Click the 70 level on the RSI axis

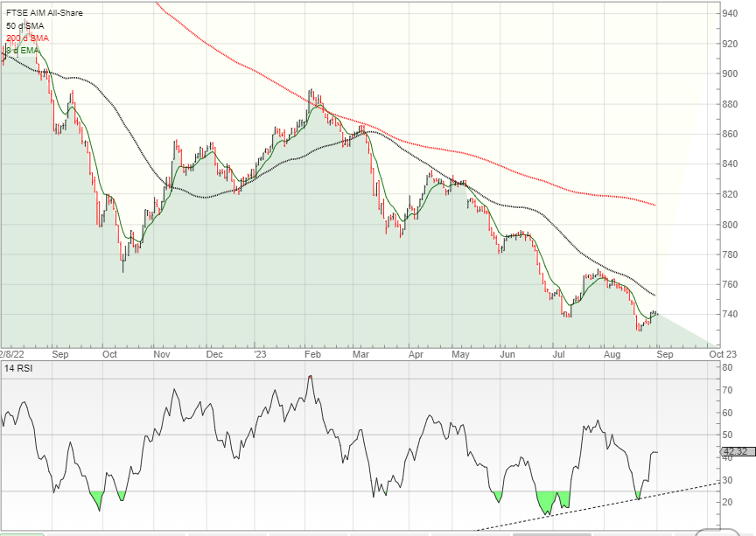click(727, 391)
